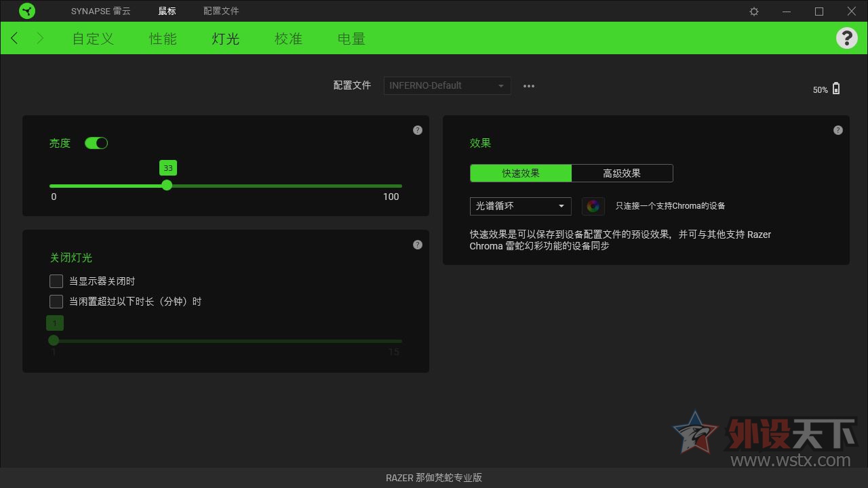
Task: Open the 校准 tab
Action: coord(288,39)
